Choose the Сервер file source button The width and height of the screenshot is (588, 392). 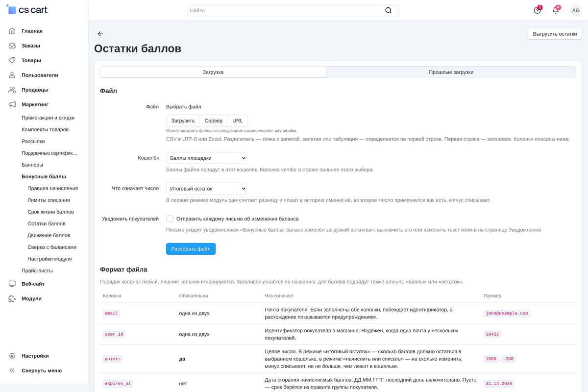(214, 121)
